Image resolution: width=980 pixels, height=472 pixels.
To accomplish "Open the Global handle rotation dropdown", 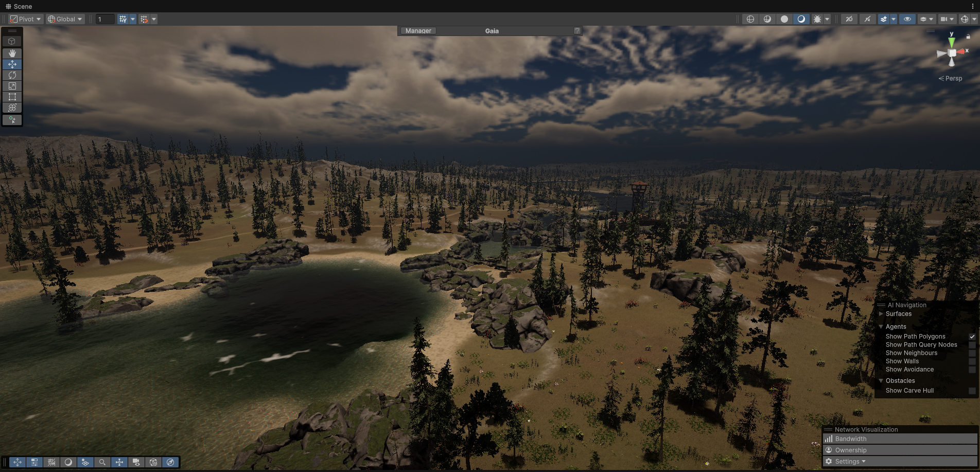I will click(x=65, y=19).
